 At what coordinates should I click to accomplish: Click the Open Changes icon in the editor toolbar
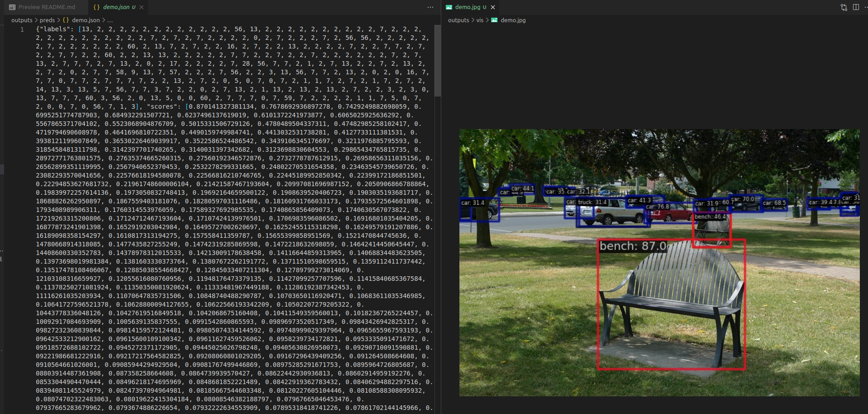tap(843, 7)
